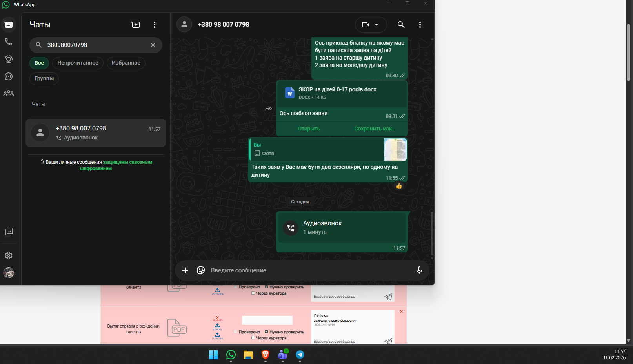Click the Ось шаблон заяви caption text

click(x=304, y=113)
